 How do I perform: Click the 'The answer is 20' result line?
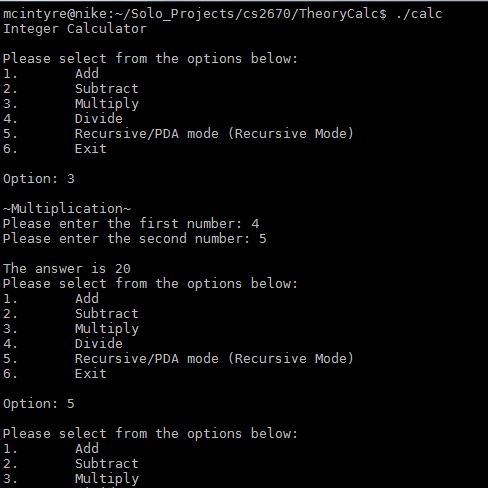[x=67, y=269]
